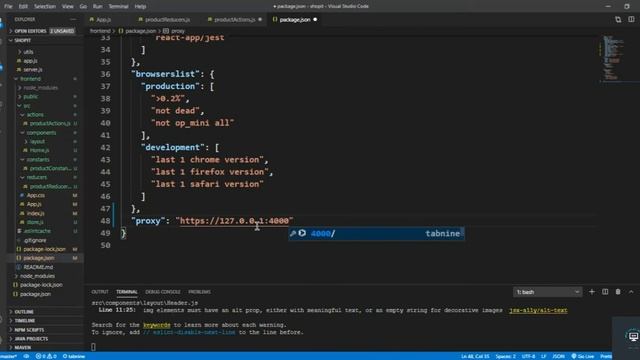Open .gitignore file in explorer
The image size is (640, 360).
35,240
